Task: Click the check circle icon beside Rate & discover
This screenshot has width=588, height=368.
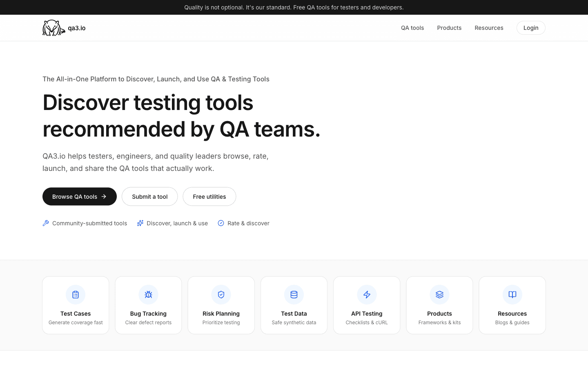Action: pos(221,223)
